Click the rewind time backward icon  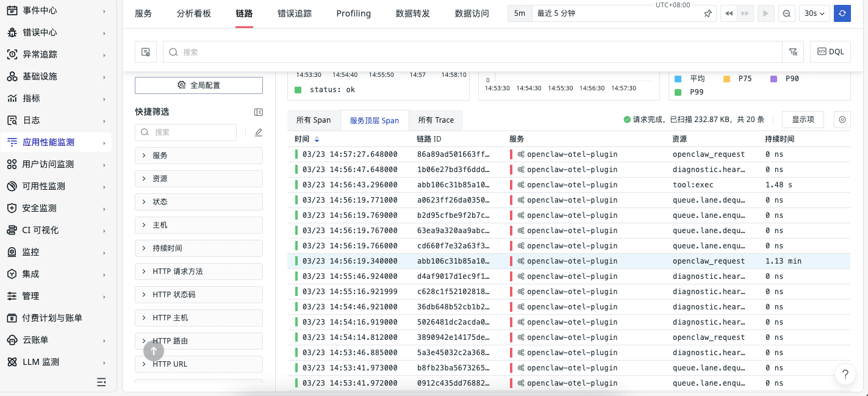(728, 13)
